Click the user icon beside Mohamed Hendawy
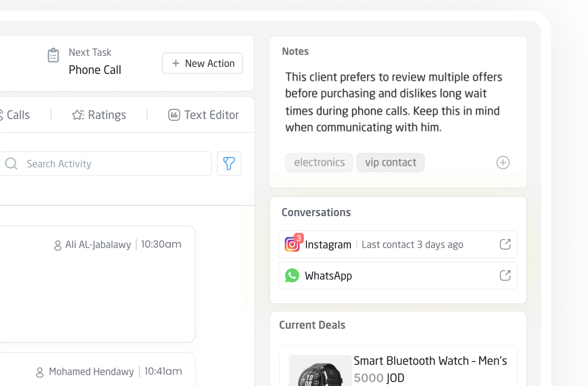The height and width of the screenshot is (386, 588). tap(40, 372)
